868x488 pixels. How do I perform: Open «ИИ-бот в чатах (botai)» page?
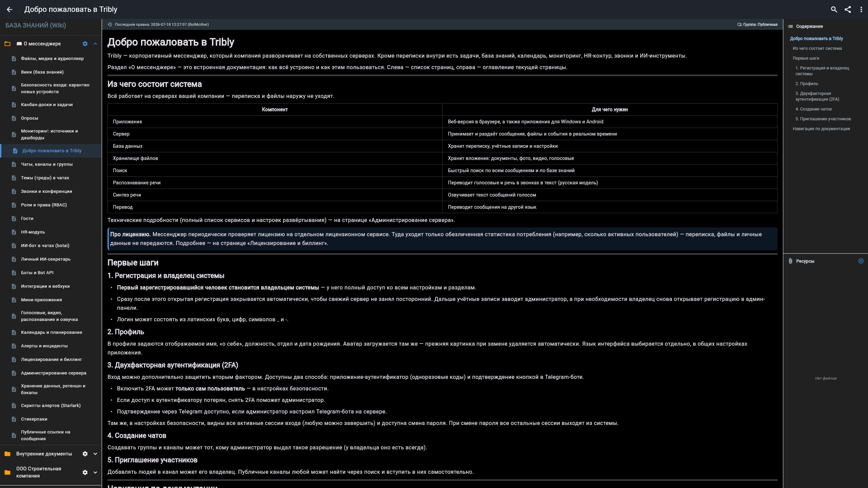tap(51, 246)
